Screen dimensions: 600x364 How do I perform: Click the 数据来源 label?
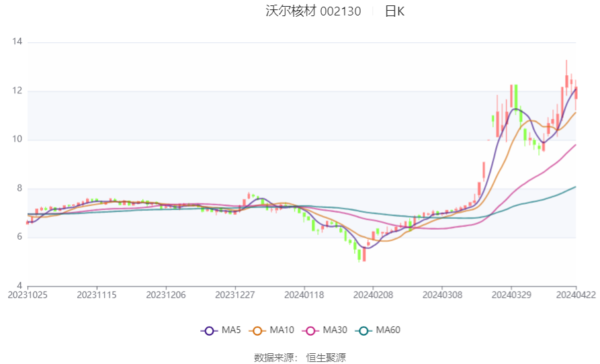tap(274, 358)
